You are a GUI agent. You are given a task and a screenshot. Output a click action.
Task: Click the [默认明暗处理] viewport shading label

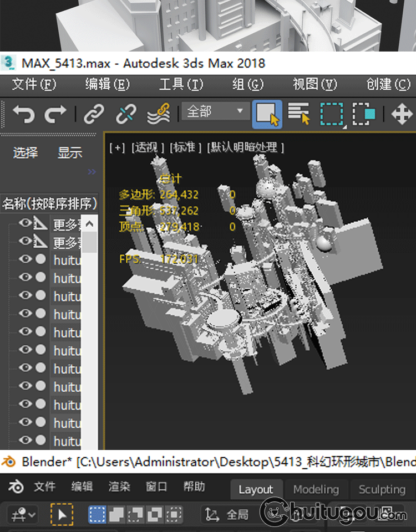[245, 147]
